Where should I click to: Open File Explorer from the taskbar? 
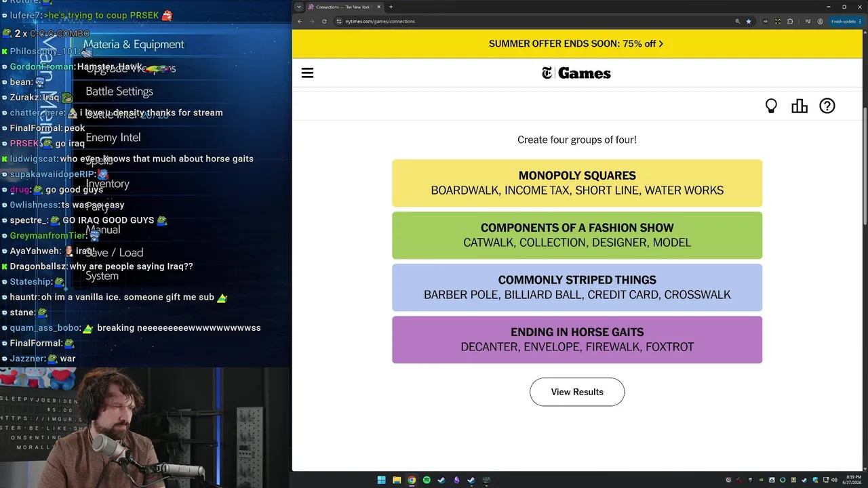pos(397,480)
